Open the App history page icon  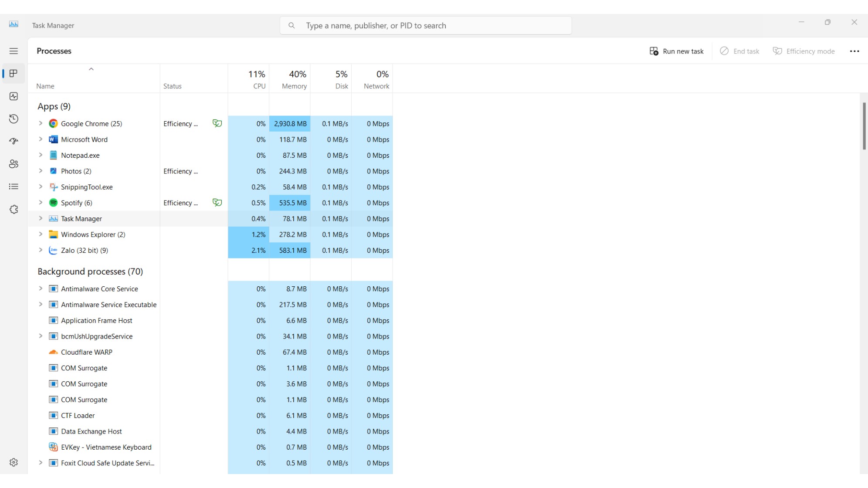click(x=14, y=119)
